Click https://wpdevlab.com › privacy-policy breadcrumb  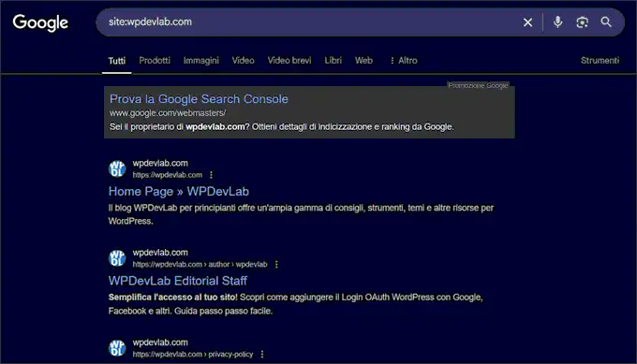click(193, 355)
